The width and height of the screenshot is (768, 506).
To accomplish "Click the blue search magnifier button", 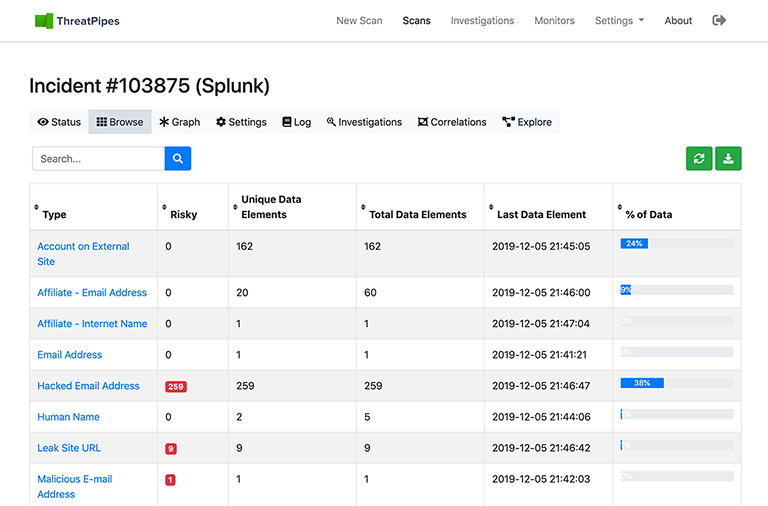I will pyautogui.click(x=178, y=158).
